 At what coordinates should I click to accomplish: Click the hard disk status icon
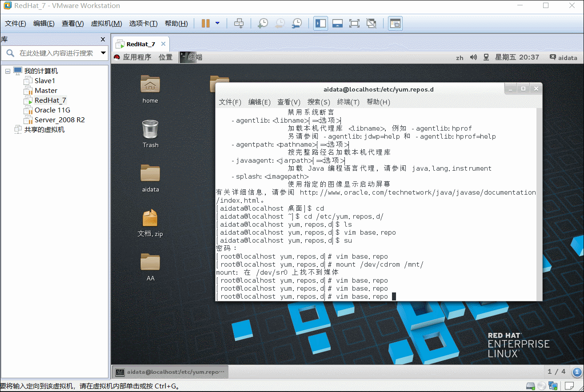pyautogui.click(x=531, y=385)
